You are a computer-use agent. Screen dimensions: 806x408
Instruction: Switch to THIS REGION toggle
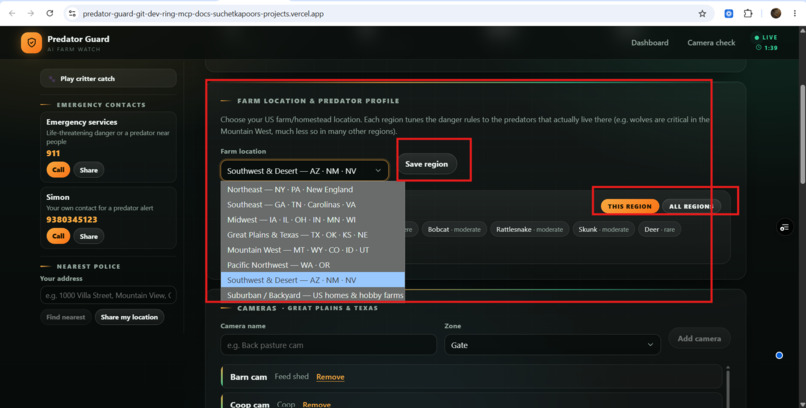point(630,206)
